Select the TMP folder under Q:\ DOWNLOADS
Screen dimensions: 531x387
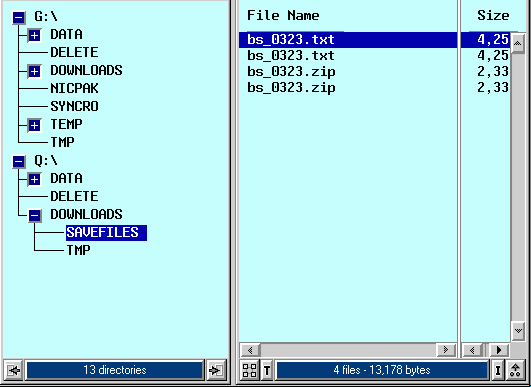pos(79,251)
